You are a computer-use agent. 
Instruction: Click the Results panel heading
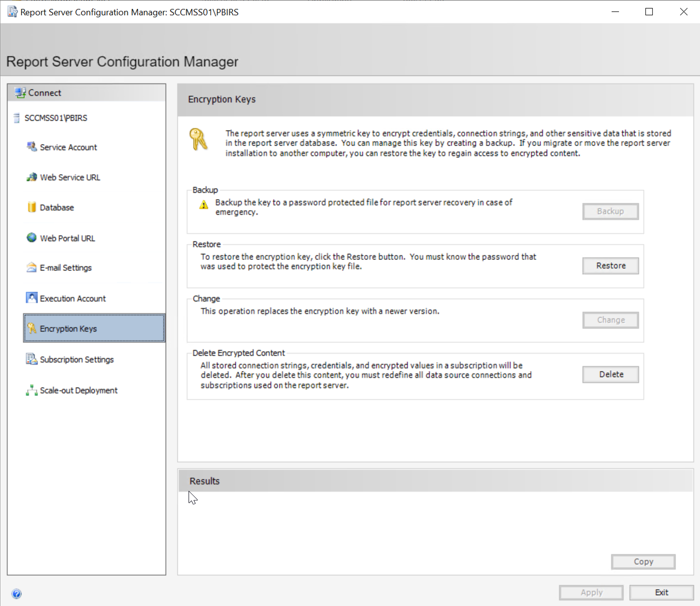pyautogui.click(x=205, y=481)
